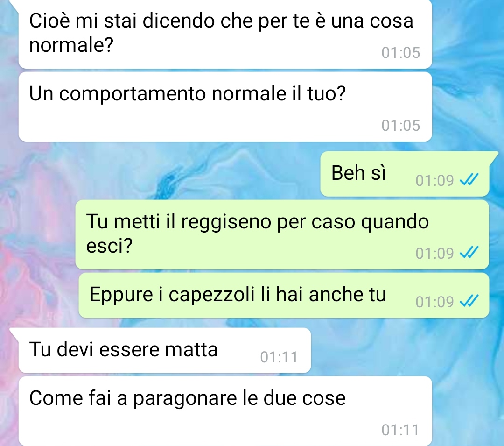Select 'Eppure i capezzoli li hai anche tu'
Viewport: 504px width, 446px height.
click(x=284, y=295)
